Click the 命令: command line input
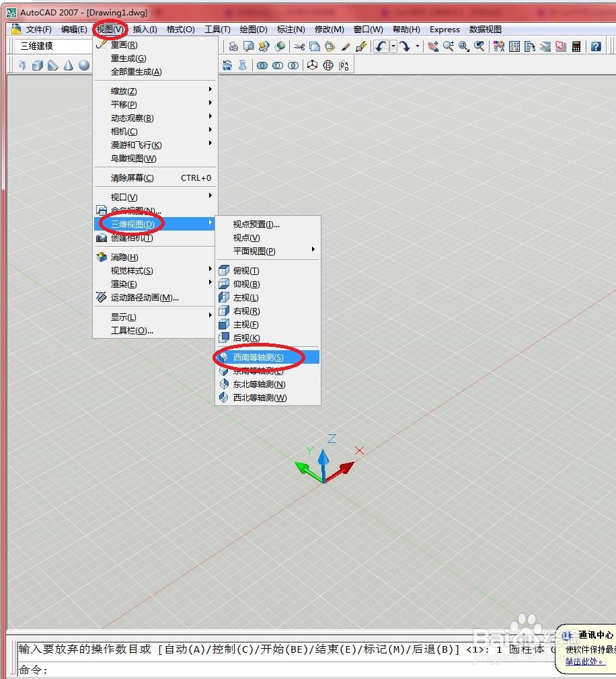Screen dimensions: 616x679 [286, 670]
